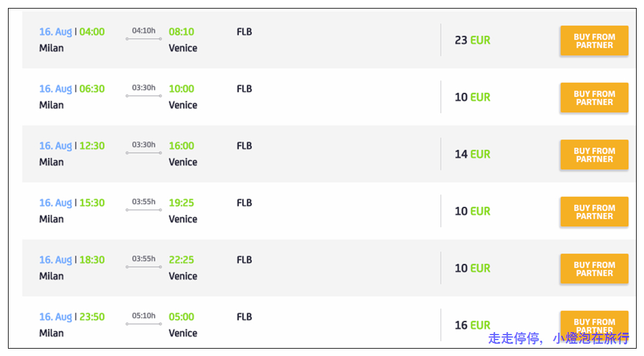Viewport: 644px width, 356px height.
Task: Click the 03:55h duration line for 18:30 trip
Action: point(144,267)
